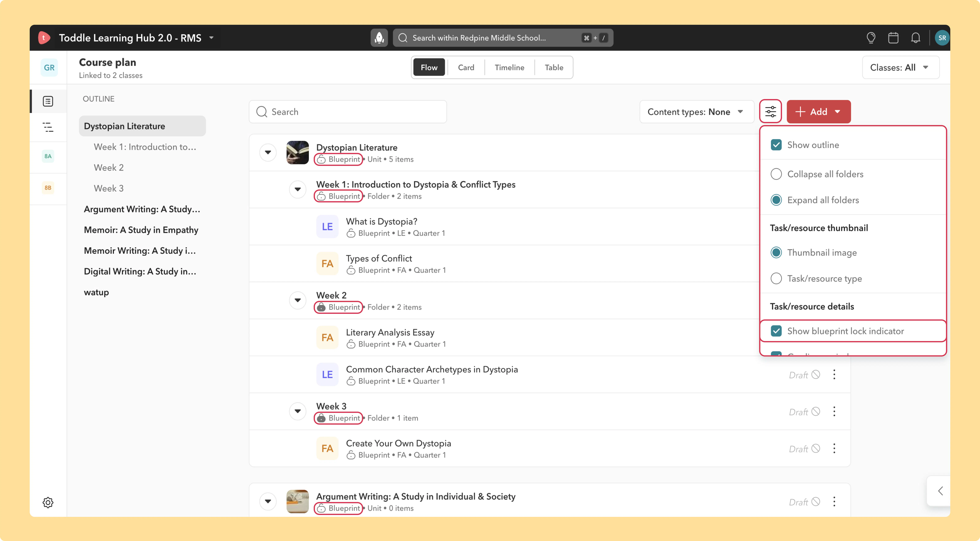Open the Content types dropdown
This screenshot has height=541, width=980.
click(697, 112)
